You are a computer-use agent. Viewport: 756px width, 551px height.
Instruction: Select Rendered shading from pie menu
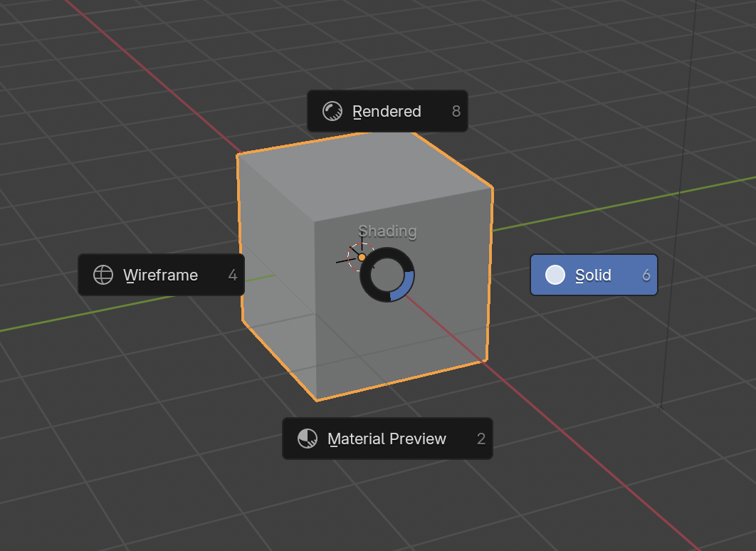(387, 111)
